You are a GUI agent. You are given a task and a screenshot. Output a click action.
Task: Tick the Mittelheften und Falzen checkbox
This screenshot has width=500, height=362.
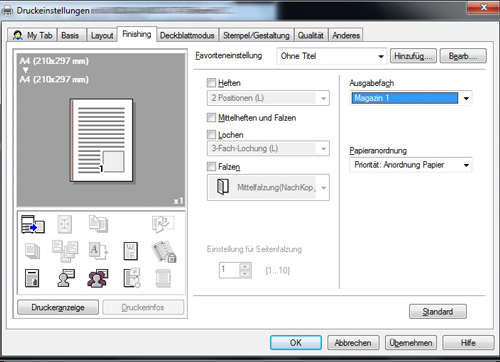pyautogui.click(x=211, y=117)
